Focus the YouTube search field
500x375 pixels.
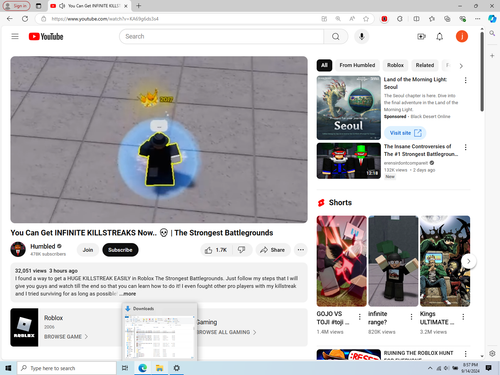pyautogui.click(x=221, y=36)
